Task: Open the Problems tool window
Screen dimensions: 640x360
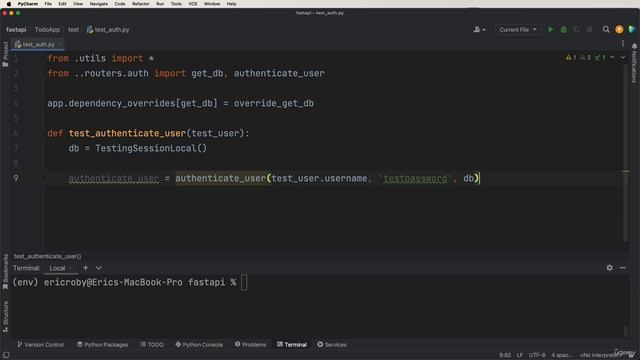Action: pos(250,344)
